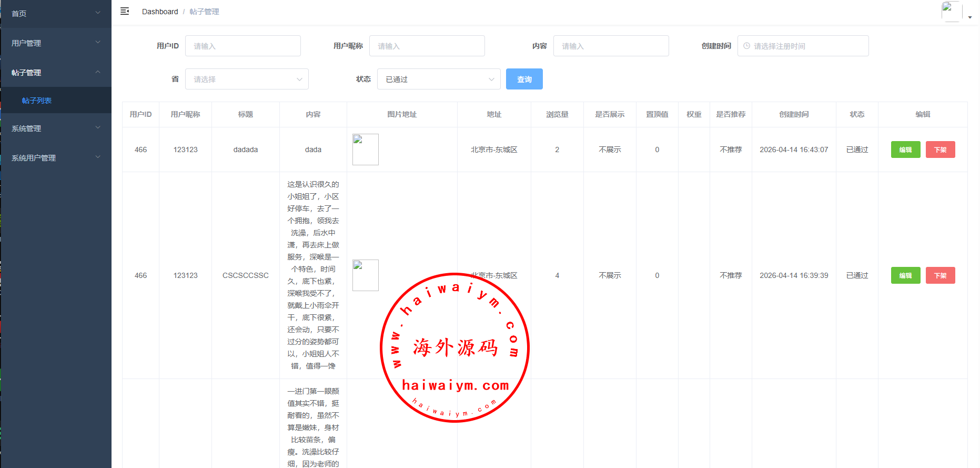980x468 pixels.
Task: Expand the 系统用户管理 sidebar menu
Action: [x=55, y=158]
